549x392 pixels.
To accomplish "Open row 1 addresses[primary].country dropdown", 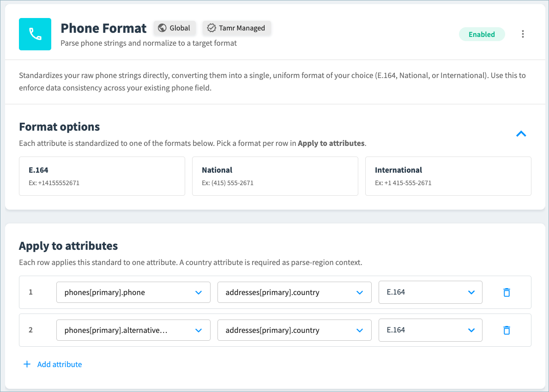I will point(295,292).
